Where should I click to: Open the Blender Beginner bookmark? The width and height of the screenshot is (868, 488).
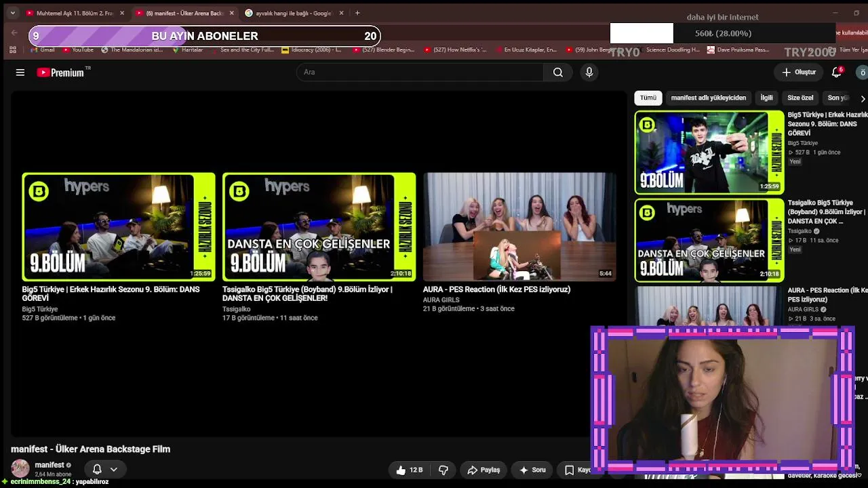tap(383, 49)
